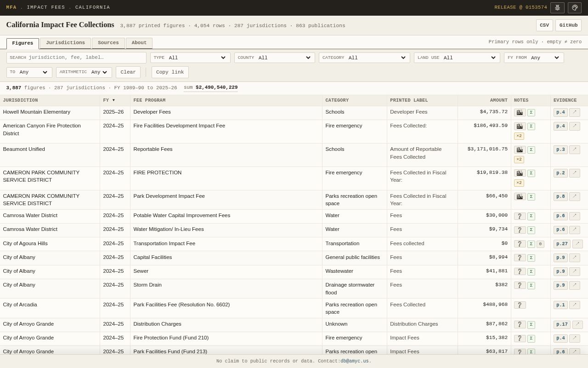Open the fiscal year To dropdown
Viewport: 588px width, 368px height.
click(x=29, y=72)
